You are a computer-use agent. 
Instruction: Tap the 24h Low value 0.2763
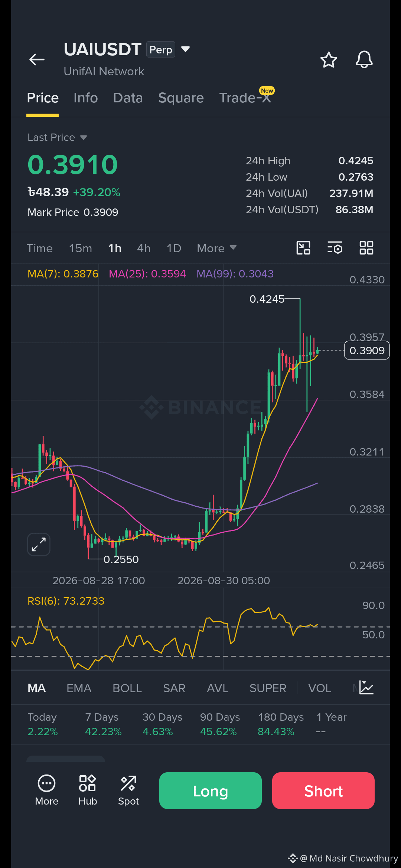point(356,177)
